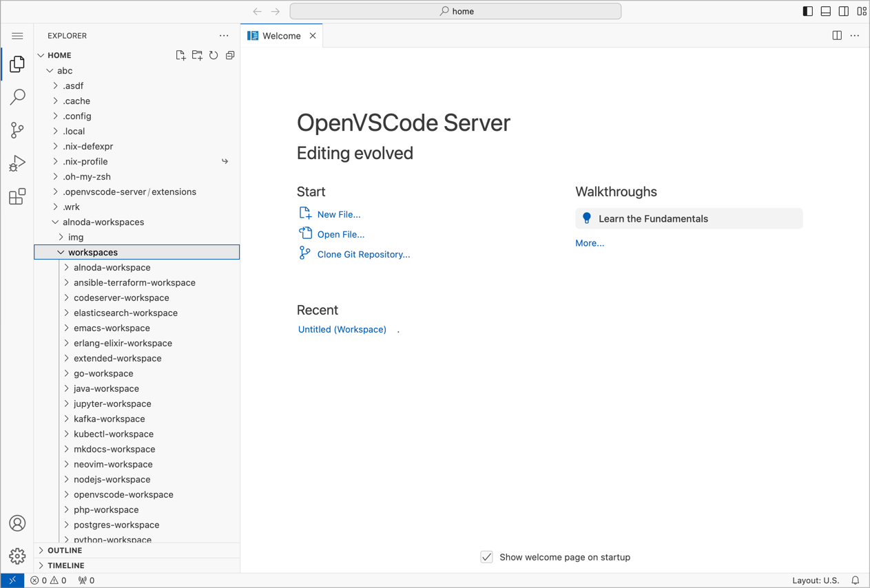Open the Search view icon
Image resolution: width=870 pixels, height=588 pixels.
point(17,97)
